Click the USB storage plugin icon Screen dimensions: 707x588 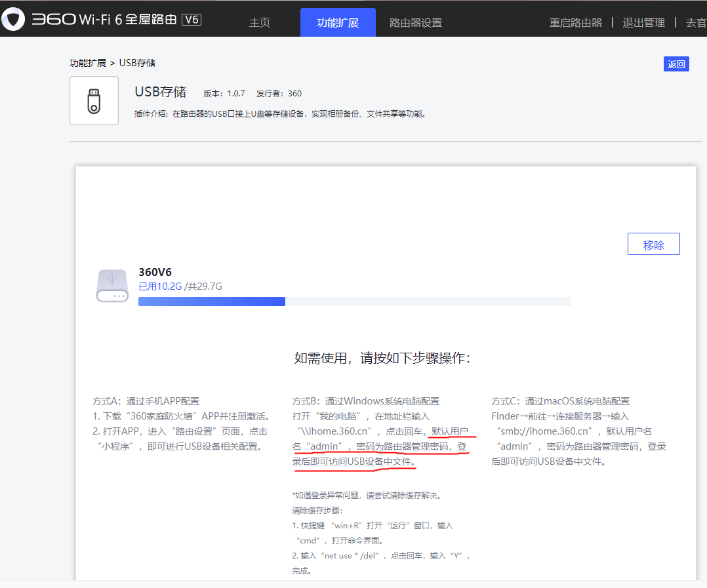coord(94,100)
